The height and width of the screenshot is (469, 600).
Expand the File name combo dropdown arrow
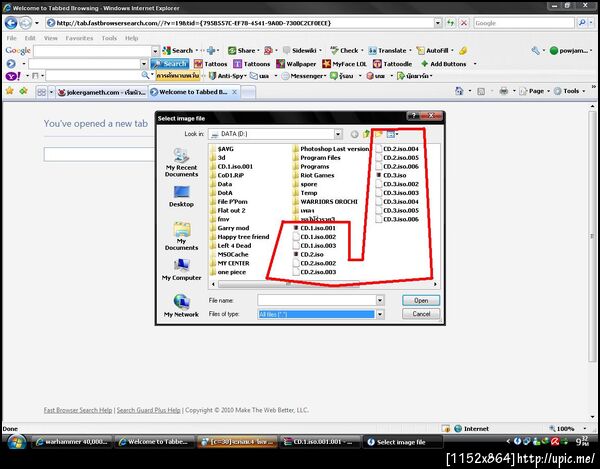[x=380, y=300]
